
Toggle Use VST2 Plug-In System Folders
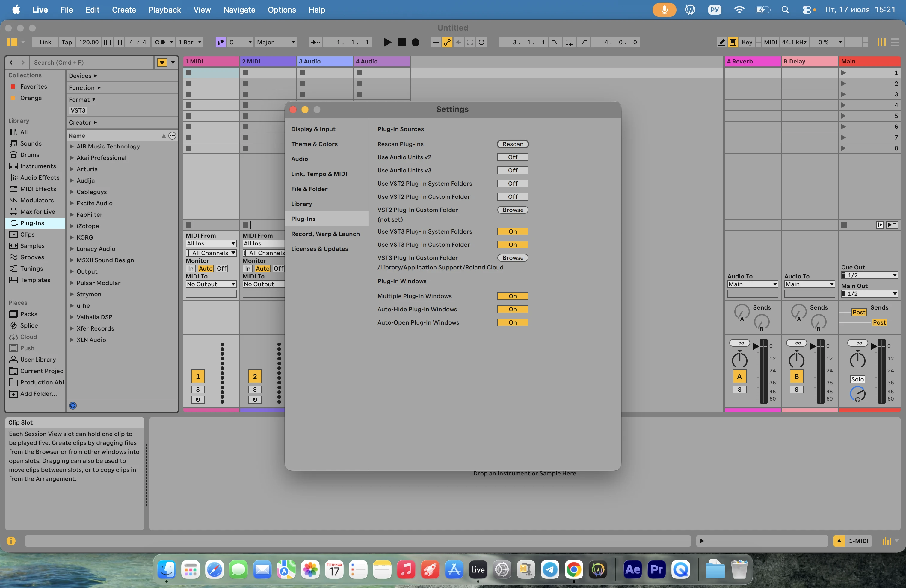click(513, 184)
